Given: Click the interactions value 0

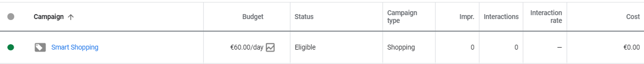Looking at the screenshot, I should coord(516,47).
